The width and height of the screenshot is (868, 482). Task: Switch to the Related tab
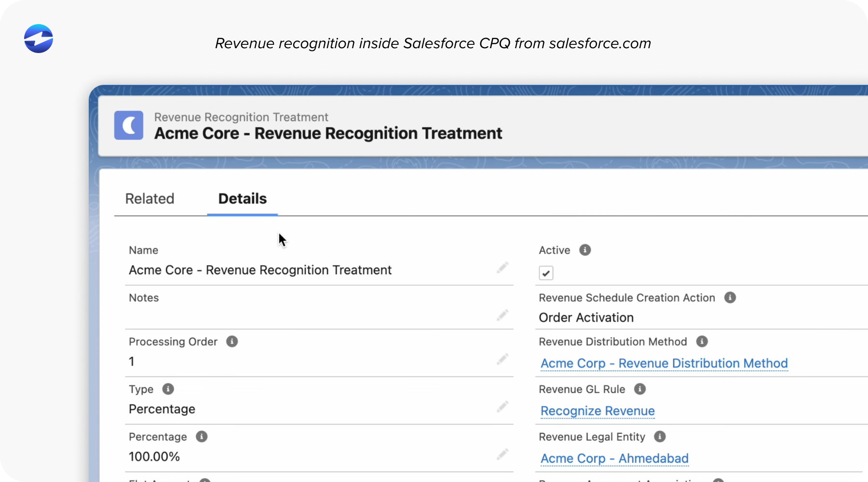point(149,199)
